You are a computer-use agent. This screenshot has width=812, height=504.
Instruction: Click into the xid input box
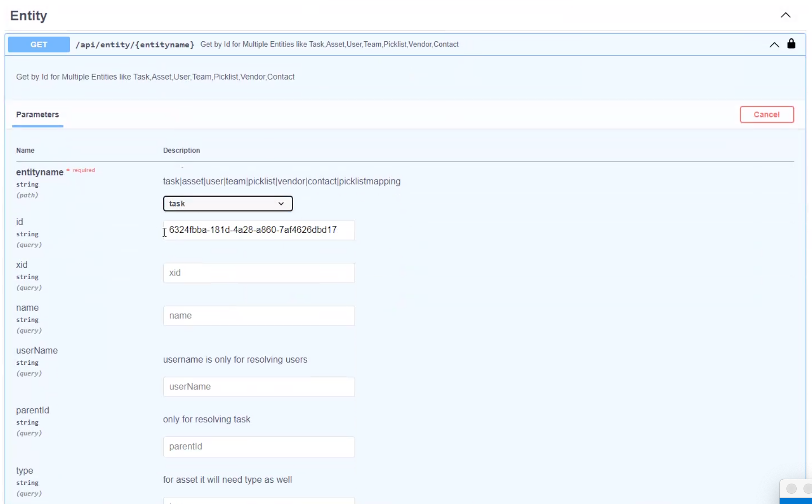(x=259, y=273)
